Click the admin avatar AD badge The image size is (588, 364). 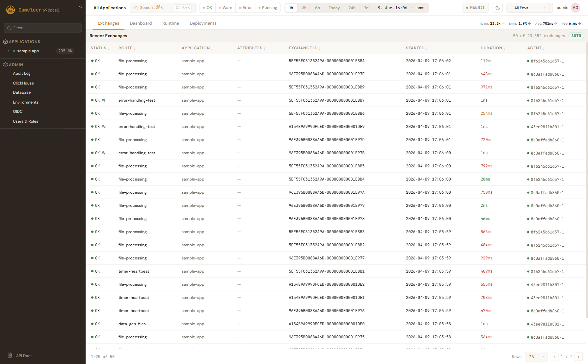575,8
